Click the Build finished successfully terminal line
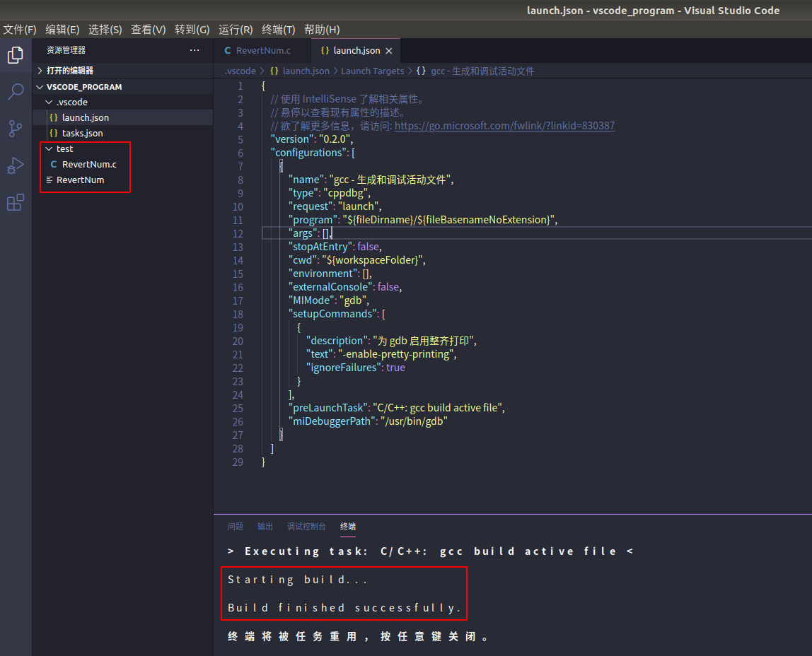This screenshot has height=656, width=812. pos(344,608)
